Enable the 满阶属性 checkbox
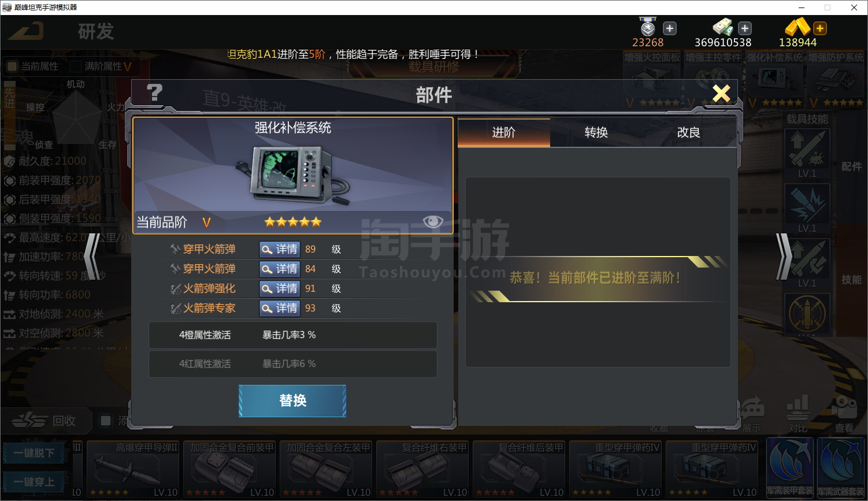Image resolution: width=868 pixels, height=501 pixels. pos(75,66)
